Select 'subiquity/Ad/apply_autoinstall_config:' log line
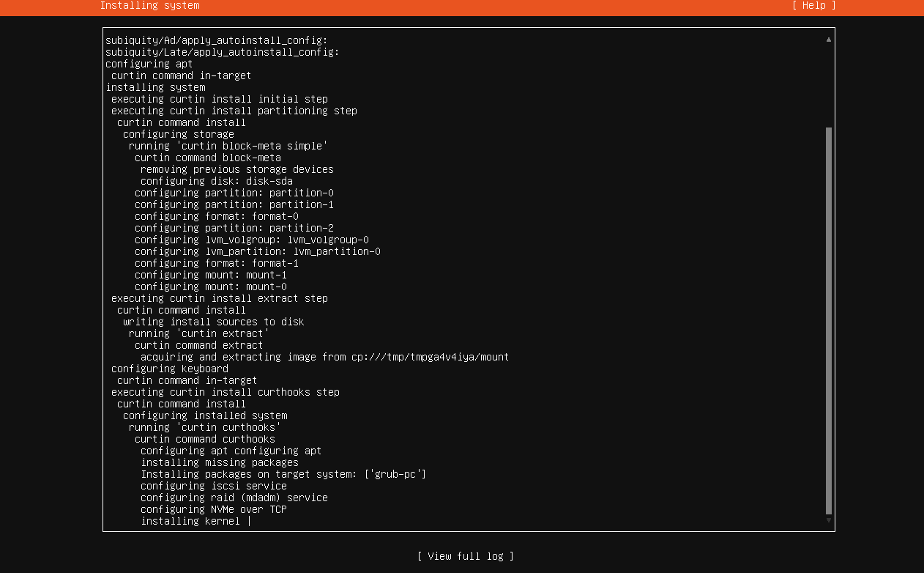Image resolution: width=924 pixels, height=573 pixels. pyautogui.click(x=217, y=40)
